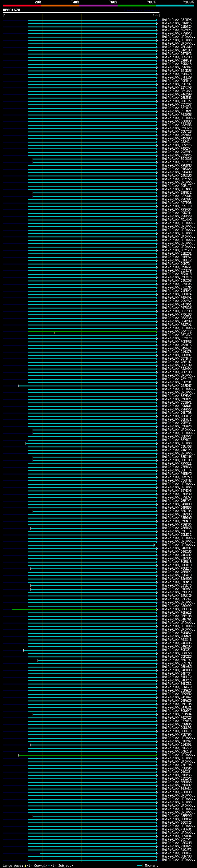197x868 pixels.
Task: Select hit UniRef100_P87158
Action: coord(177,179)
